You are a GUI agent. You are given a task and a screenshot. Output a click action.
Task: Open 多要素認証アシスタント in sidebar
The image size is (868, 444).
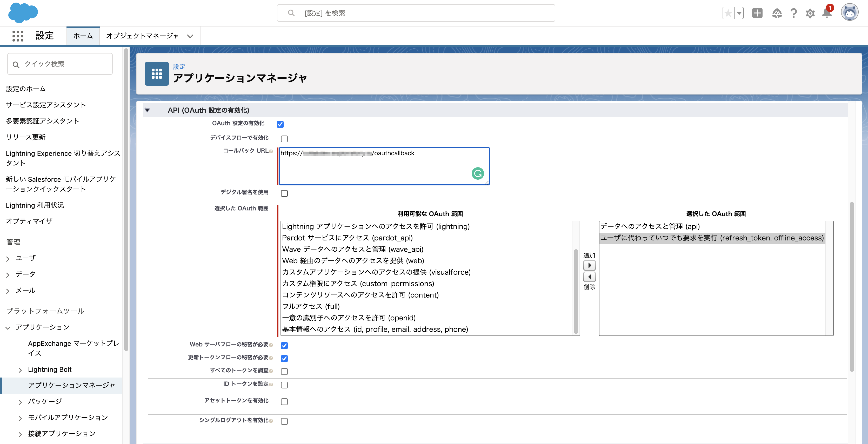coord(42,121)
